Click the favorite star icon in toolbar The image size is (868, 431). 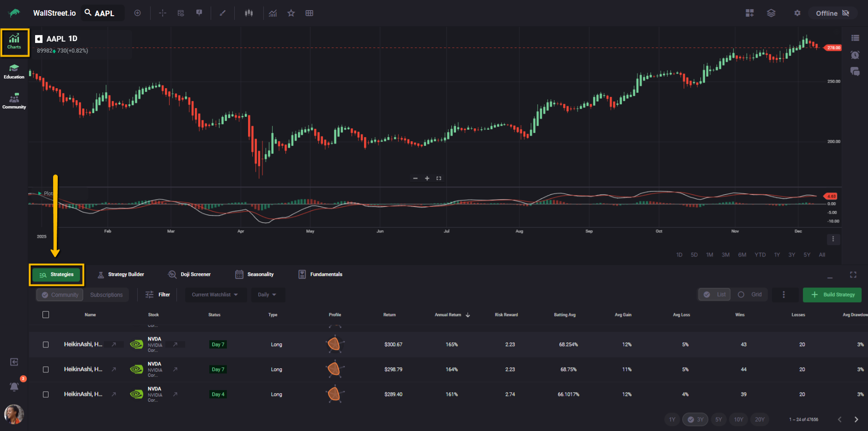click(x=291, y=13)
